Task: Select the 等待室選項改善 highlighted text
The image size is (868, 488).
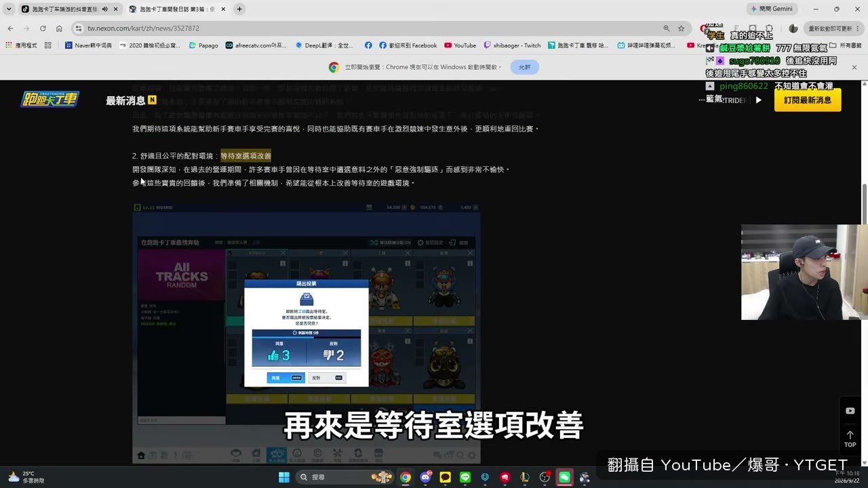Action: tap(245, 156)
